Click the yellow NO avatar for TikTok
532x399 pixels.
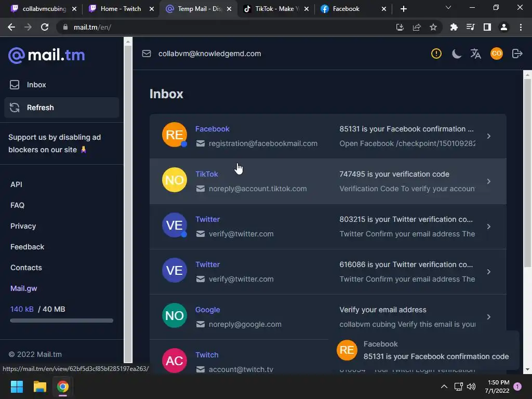175,180
